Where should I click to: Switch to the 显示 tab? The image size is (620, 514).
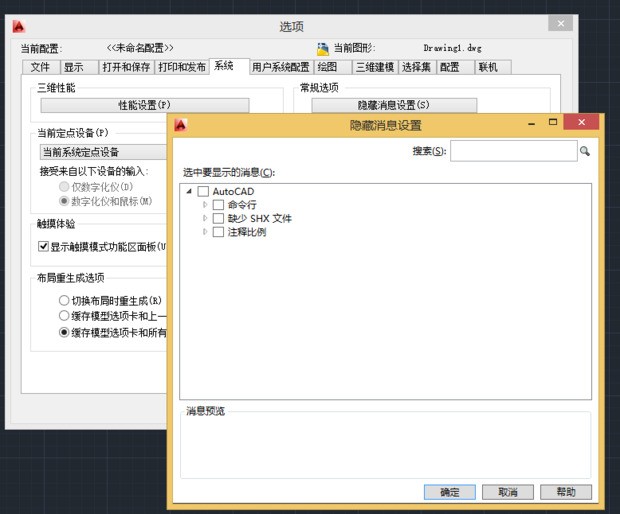79,67
